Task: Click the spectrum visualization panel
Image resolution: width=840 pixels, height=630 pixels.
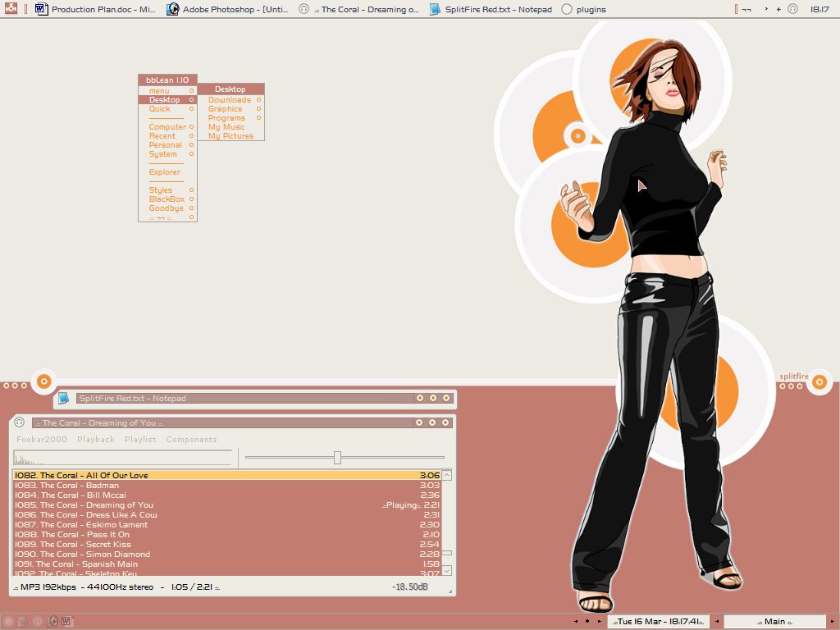Action: tap(123, 458)
